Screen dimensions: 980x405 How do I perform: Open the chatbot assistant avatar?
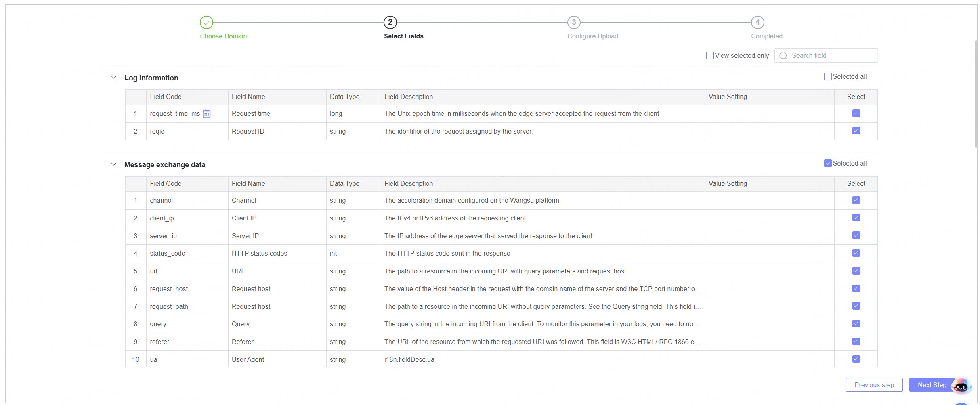pos(961,386)
